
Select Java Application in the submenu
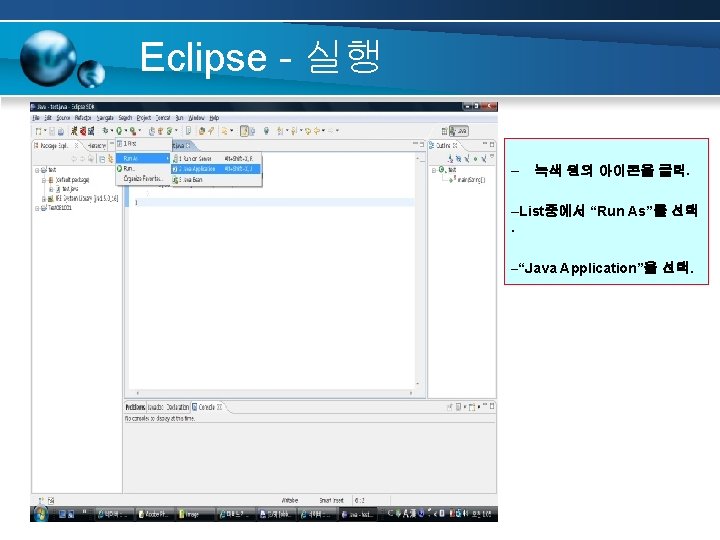coord(216,169)
